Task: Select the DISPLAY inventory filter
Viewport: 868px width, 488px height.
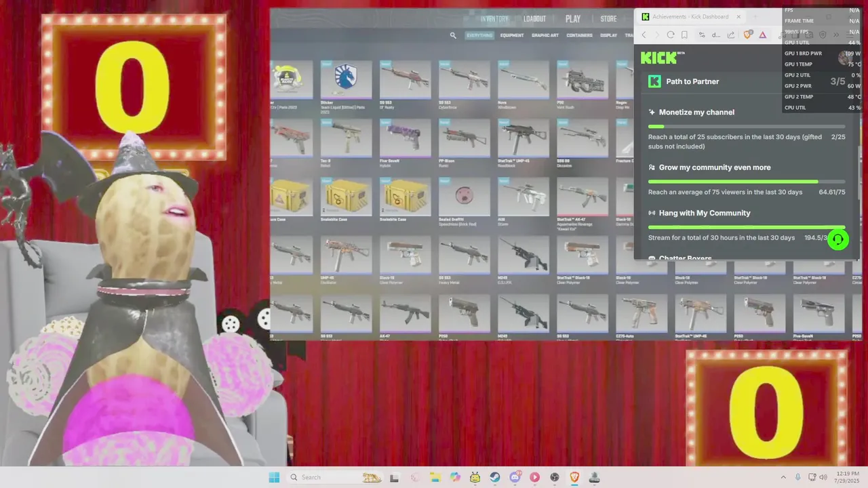Action: tap(608, 35)
